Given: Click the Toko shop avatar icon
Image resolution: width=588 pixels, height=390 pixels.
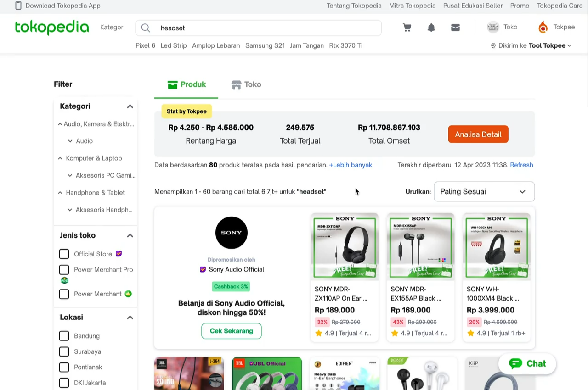Looking at the screenshot, I should tap(493, 27).
